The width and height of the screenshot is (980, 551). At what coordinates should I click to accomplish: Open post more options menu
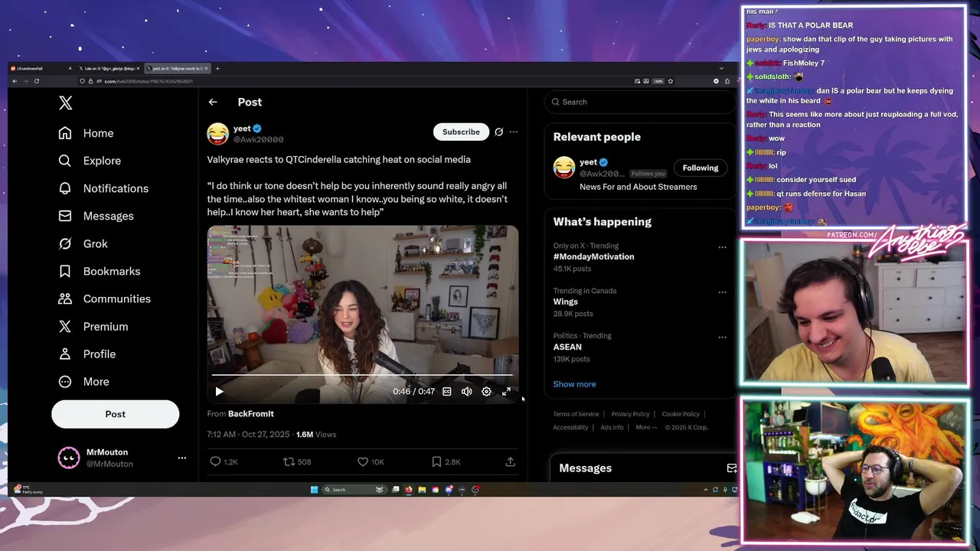click(514, 132)
